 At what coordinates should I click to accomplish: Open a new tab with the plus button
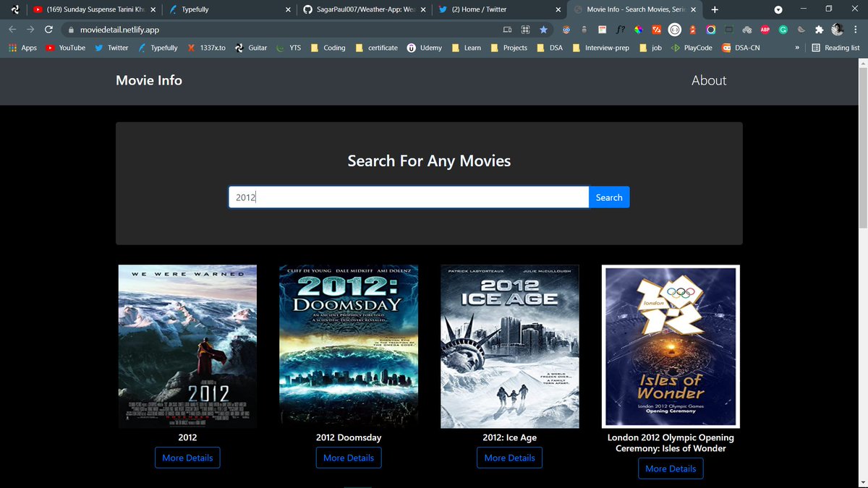coord(715,9)
